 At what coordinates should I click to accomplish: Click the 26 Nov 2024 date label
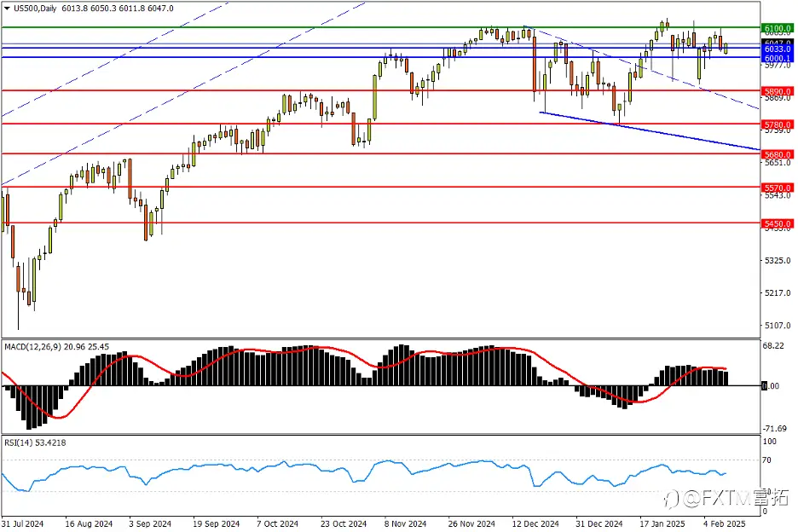click(x=471, y=523)
